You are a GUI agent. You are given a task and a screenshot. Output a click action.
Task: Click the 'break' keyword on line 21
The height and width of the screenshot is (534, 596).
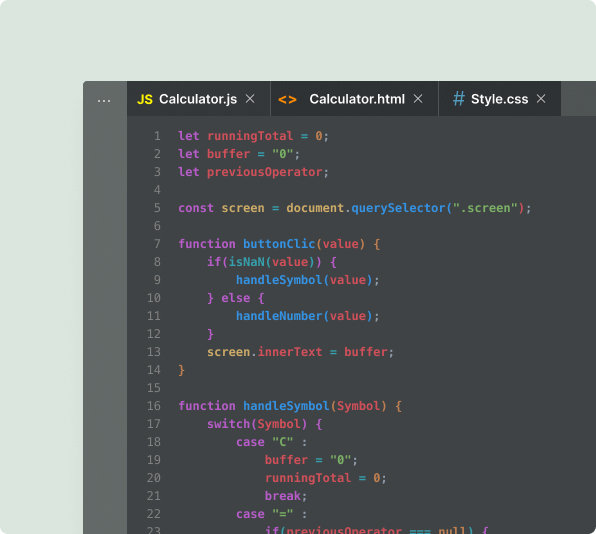(282, 496)
